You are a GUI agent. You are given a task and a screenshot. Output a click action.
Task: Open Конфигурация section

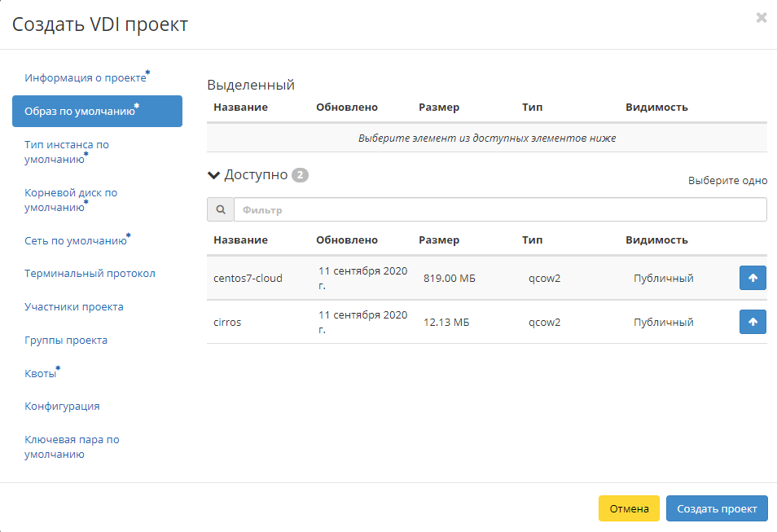pos(62,407)
